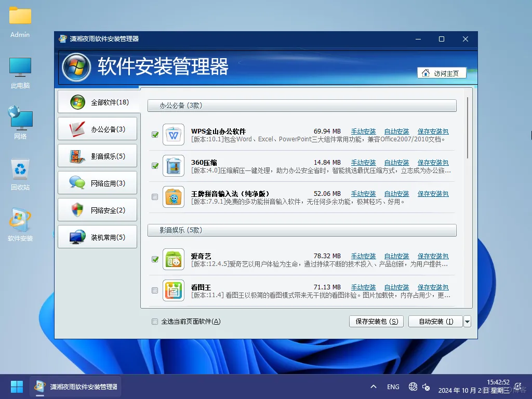This screenshot has width=532, height=399.
Task: Click 保存安装包 link for 爱奇艺
Action: click(433, 256)
